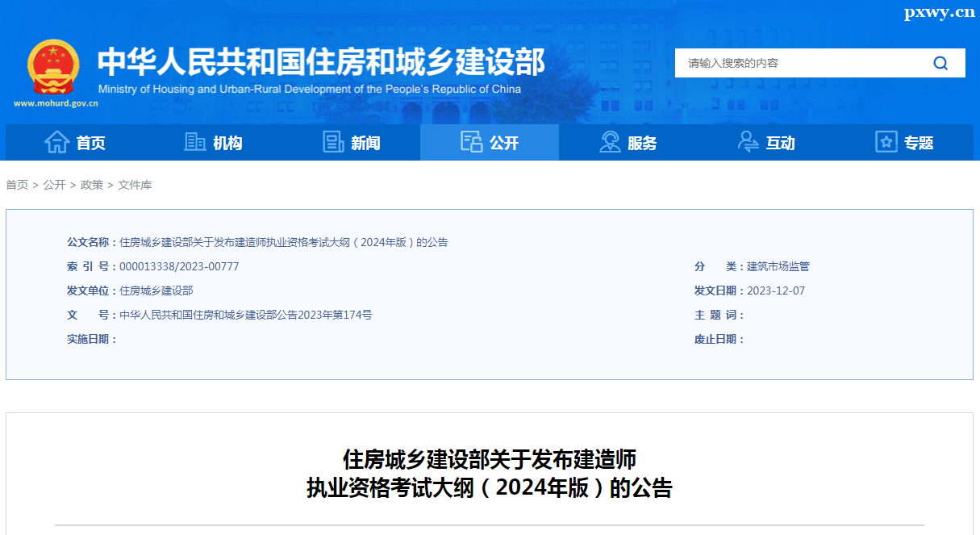Click the ministry's Chinese title banner text
The width and height of the screenshot is (980, 535).
[321, 62]
